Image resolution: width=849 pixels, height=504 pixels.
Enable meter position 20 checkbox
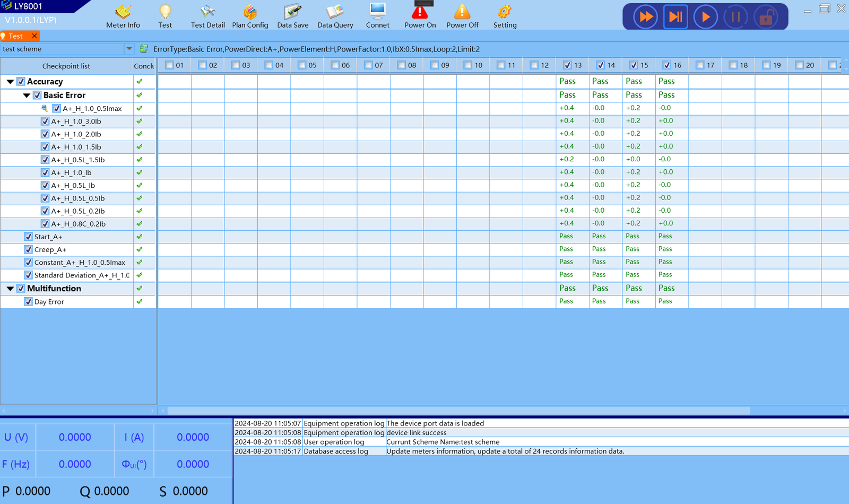click(x=800, y=65)
